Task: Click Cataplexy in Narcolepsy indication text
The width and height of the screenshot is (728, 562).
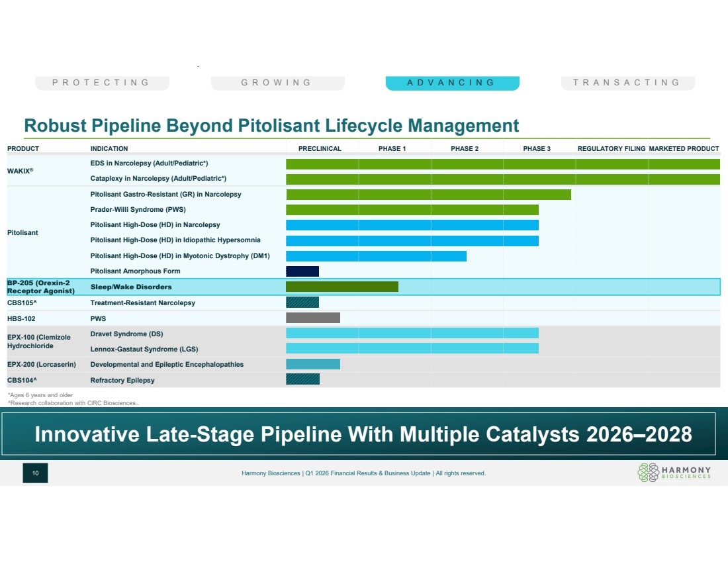Action: click(x=158, y=178)
